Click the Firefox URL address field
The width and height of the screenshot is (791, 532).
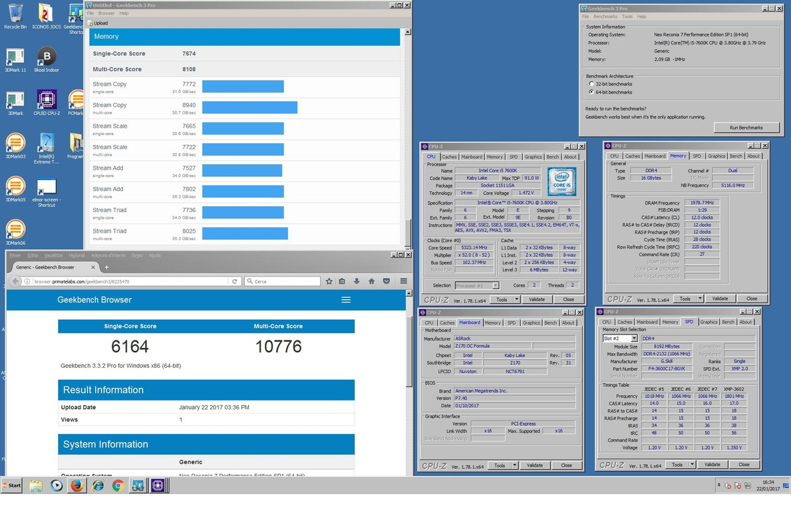pyautogui.click(x=130, y=281)
